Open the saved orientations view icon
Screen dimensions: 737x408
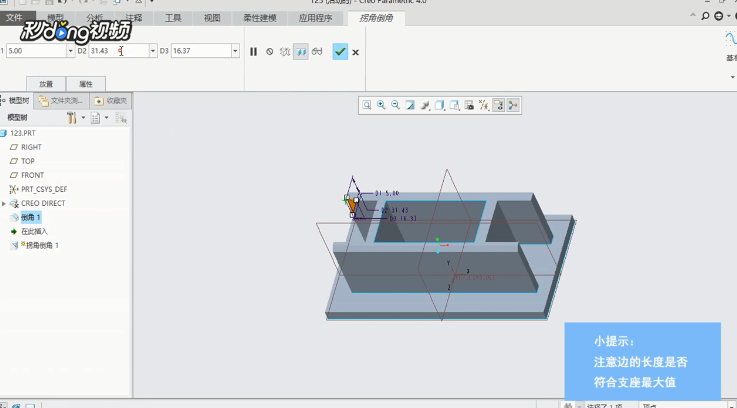coord(454,105)
